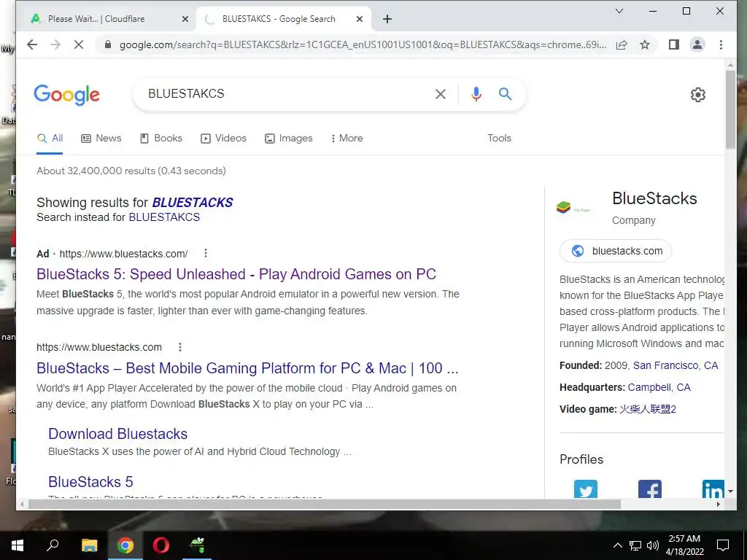Open the Windows notification center
The height and width of the screenshot is (560, 747).
coord(723,545)
